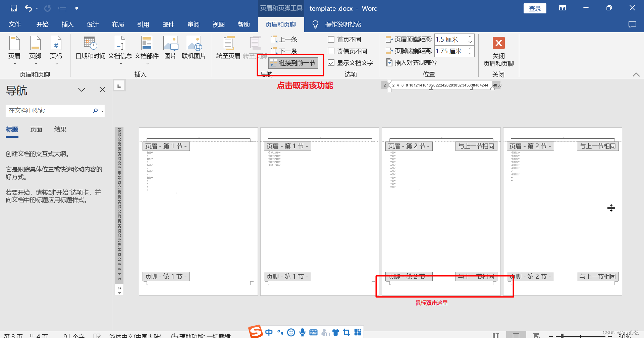
Task: Switch to the 引用 ribbon tab
Action: tap(143, 24)
